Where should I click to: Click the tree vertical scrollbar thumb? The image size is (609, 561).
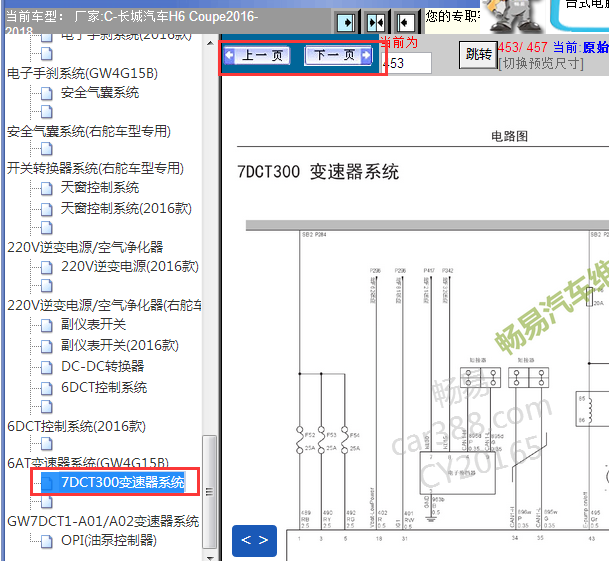(210, 492)
